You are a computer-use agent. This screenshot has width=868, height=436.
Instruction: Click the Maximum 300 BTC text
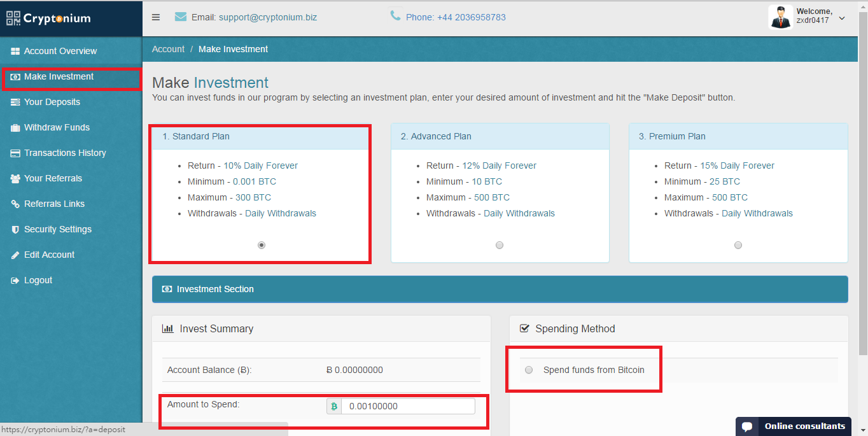coord(229,197)
